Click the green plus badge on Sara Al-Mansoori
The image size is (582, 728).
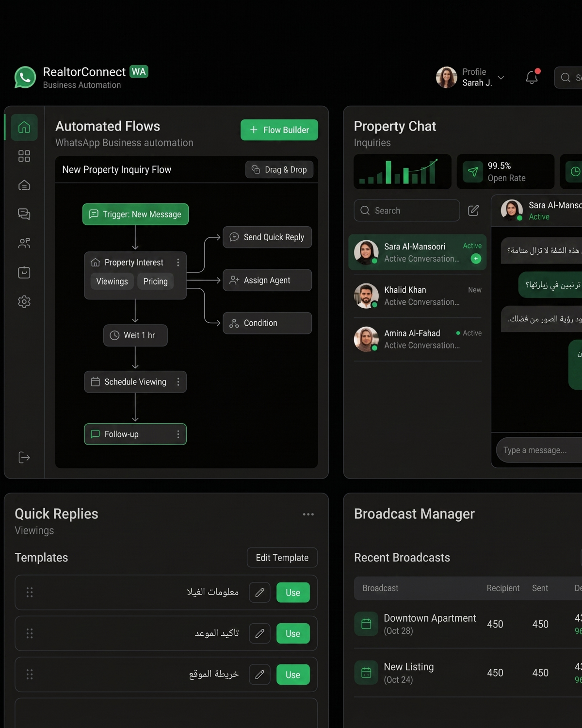click(x=476, y=259)
